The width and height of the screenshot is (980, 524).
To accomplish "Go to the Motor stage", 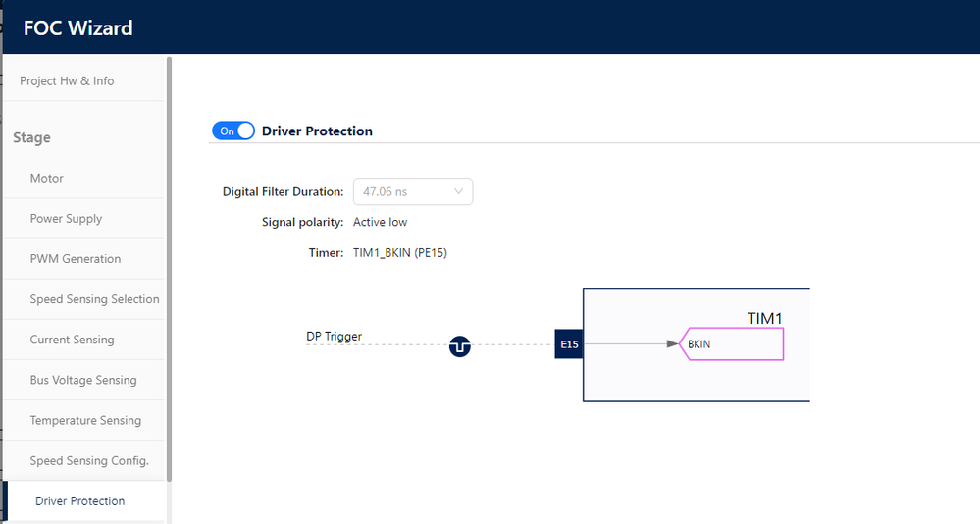I will point(84,178).
